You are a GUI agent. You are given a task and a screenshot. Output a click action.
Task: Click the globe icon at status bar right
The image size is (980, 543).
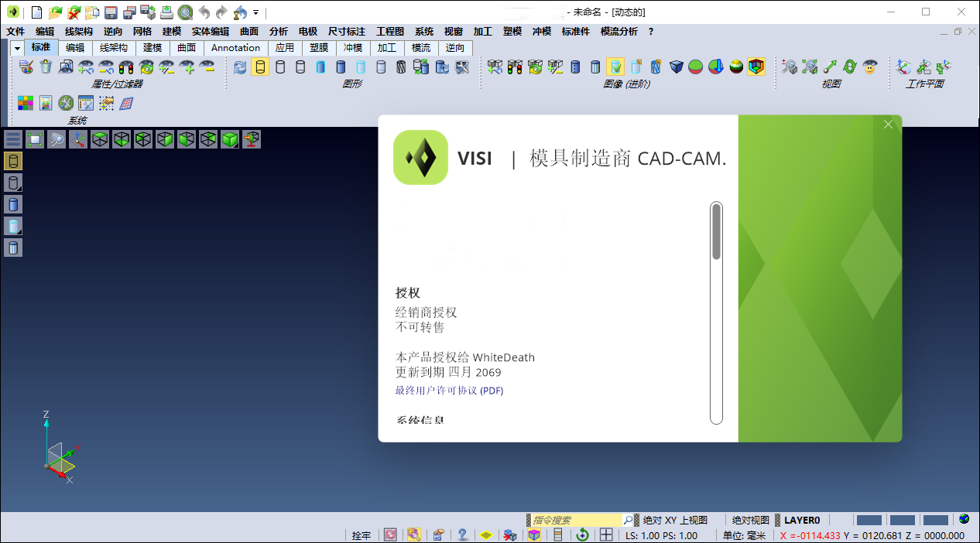[x=964, y=519]
